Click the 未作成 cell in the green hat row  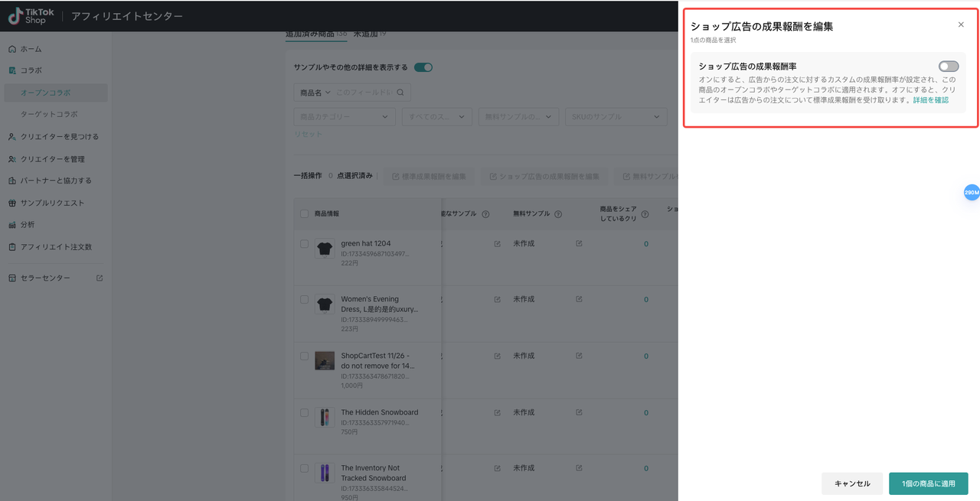click(524, 244)
